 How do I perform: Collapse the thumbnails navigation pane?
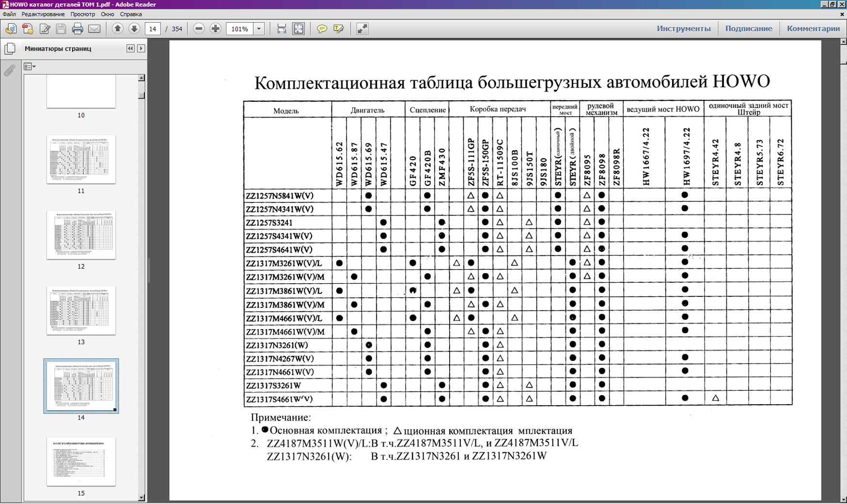point(130,48)
